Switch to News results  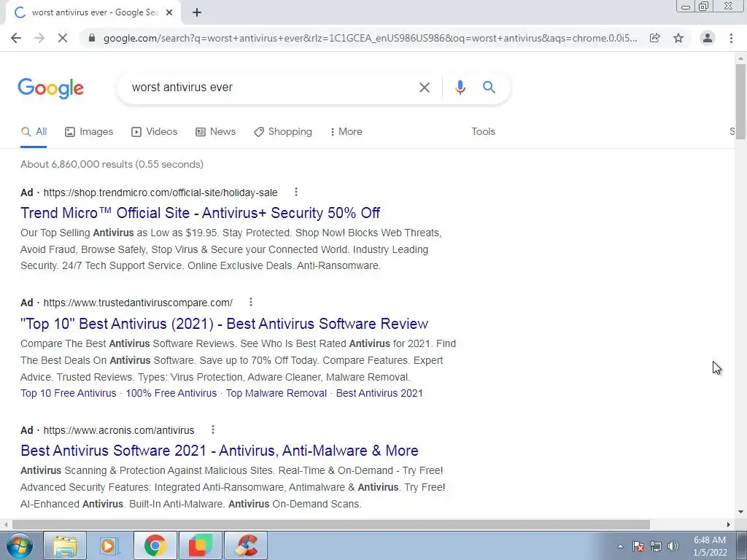pos(216,132)
